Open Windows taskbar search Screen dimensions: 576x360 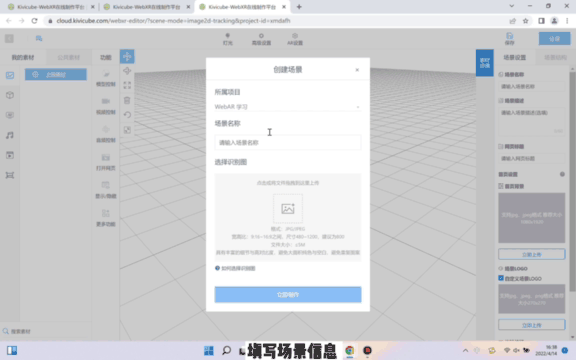point(227,350)
